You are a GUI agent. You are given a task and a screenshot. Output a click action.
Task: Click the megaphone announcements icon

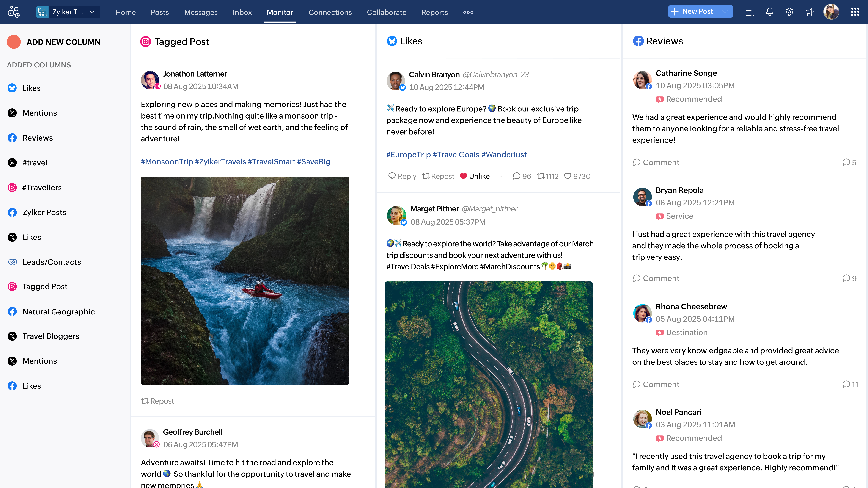tap(809, 12)
